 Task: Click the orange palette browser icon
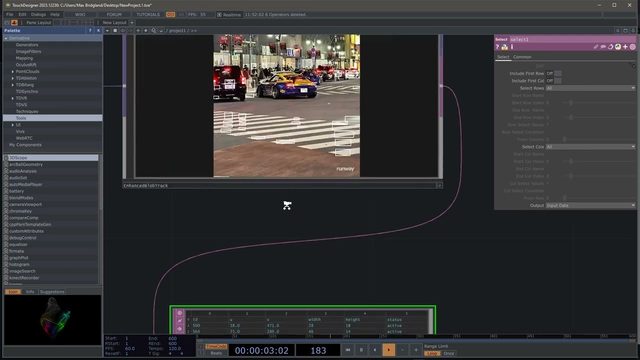pyautogui.click(x=14, y=22)
